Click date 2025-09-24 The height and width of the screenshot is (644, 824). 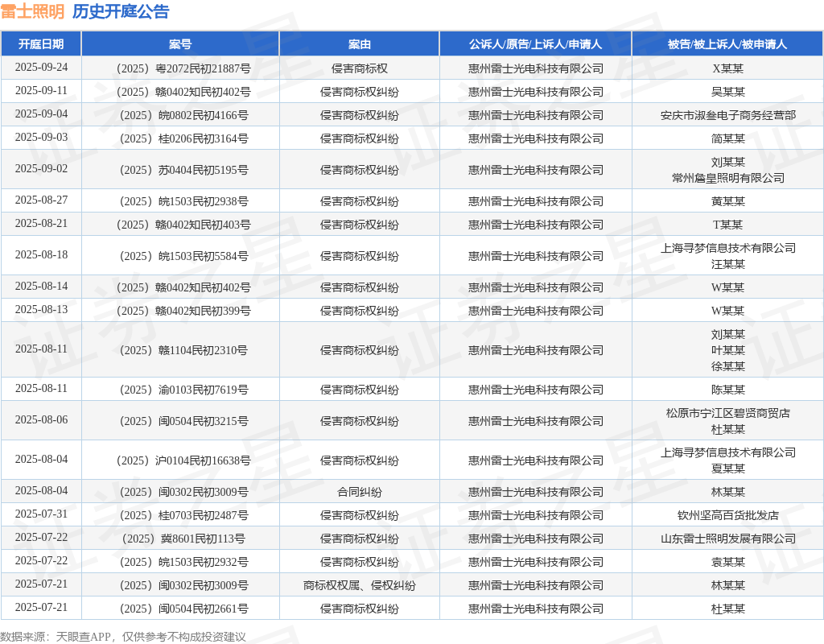pyautogui.click(x=41, y=68)
